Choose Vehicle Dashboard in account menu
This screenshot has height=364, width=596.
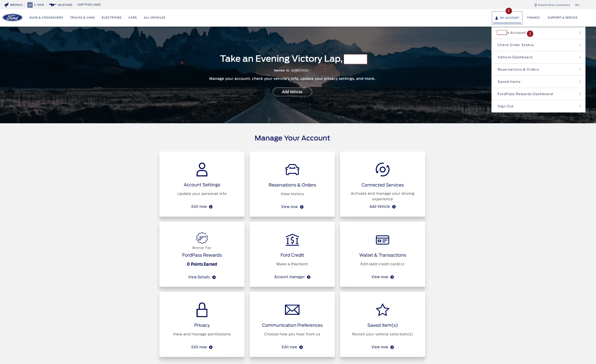538,57
